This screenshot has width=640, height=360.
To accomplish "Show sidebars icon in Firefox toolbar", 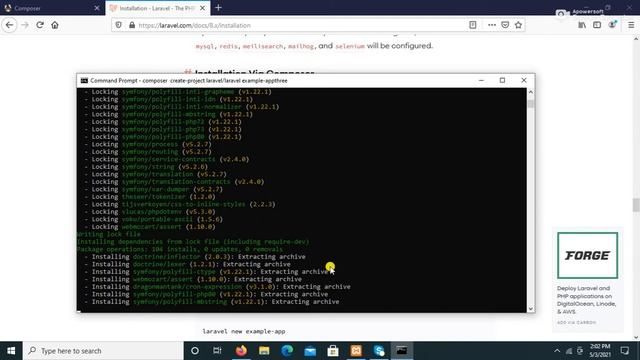I will click(x=597, y=25).
